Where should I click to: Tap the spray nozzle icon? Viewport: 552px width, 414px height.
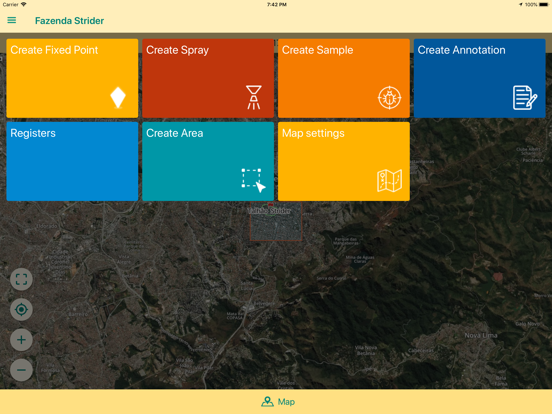(x=253, y=97)
